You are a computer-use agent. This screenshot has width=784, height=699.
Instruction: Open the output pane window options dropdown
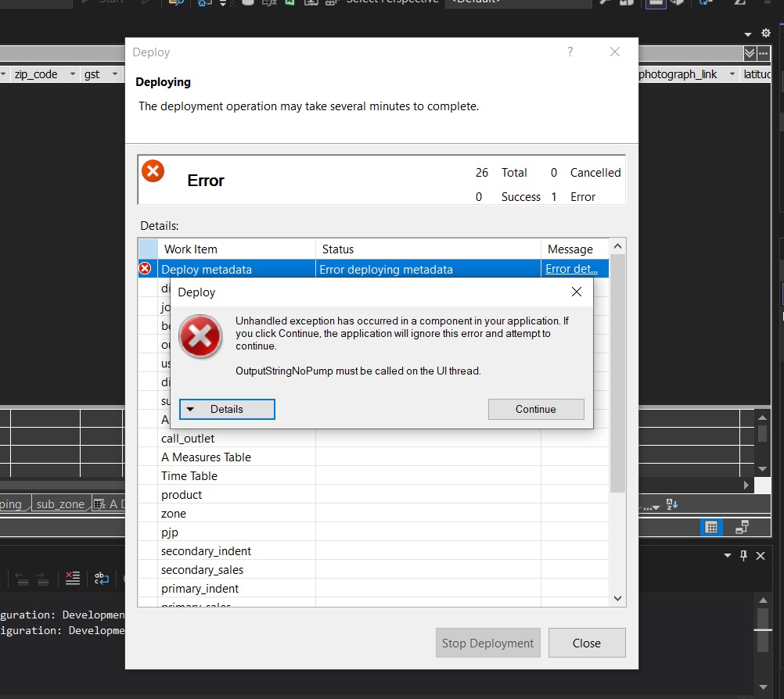(728, 556)
